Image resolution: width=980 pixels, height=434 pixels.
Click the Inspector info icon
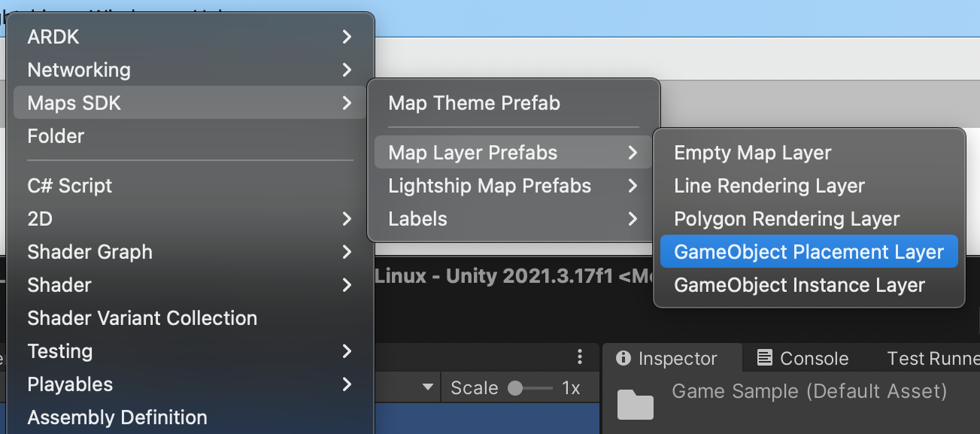click(623, 359)
